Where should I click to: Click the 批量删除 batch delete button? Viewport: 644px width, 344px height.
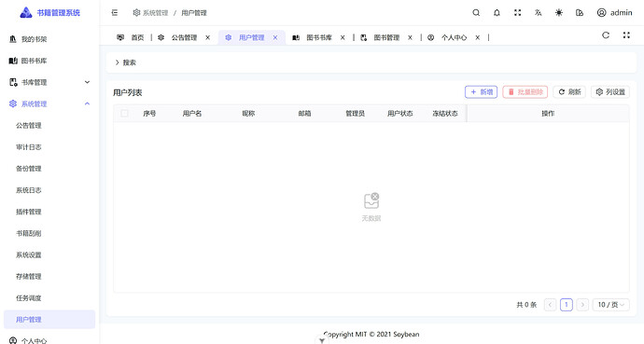[x=525, y=92]
